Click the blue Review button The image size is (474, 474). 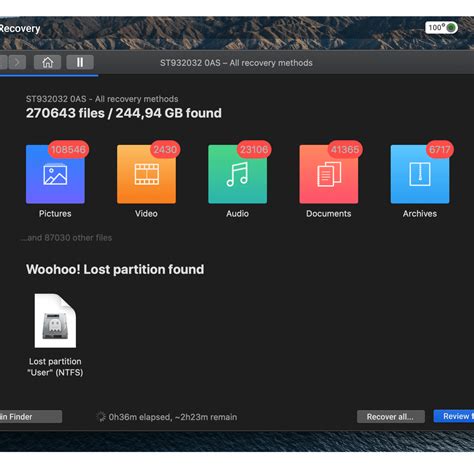pos(454,416)
